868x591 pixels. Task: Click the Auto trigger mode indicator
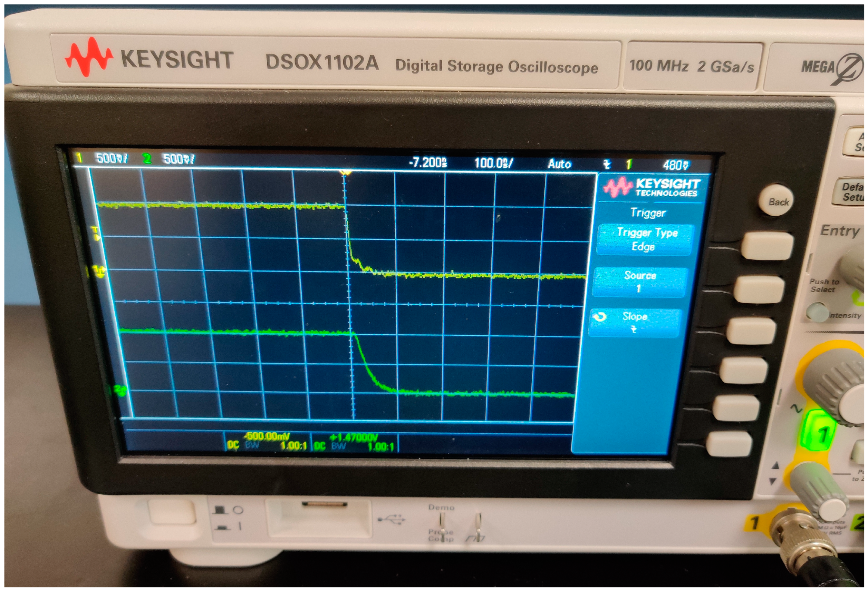tap(559, 164)
